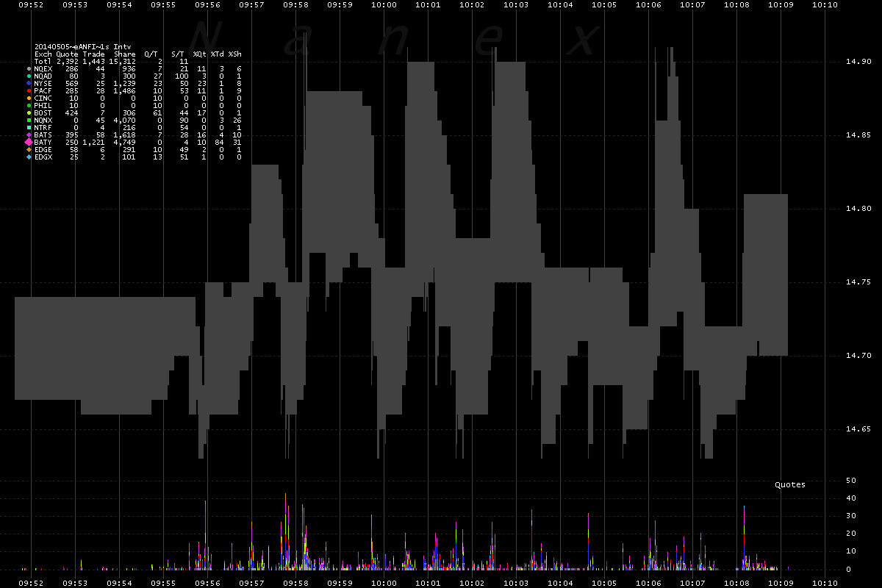Select the Totl row label
Viewport: 882px width, 588px height.
point(43,61)
